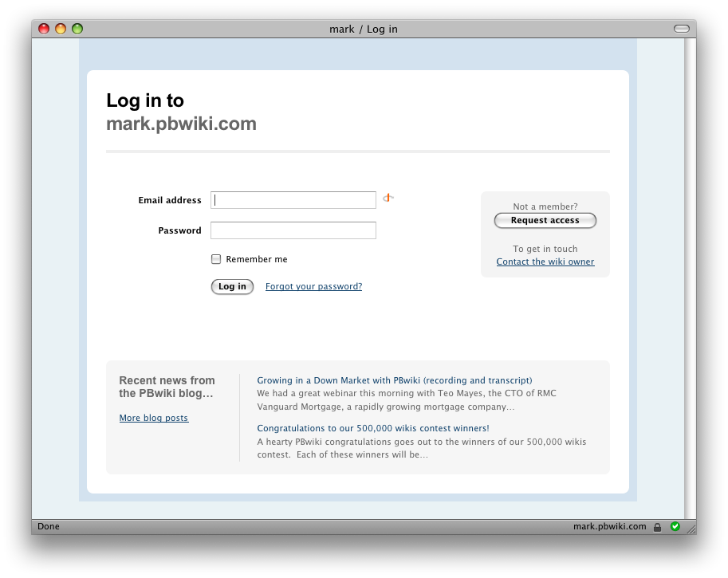Click the OpenID icon beside Email address
Image resolution: width=728 pixels, height=578 pixels.
[388, 198]
